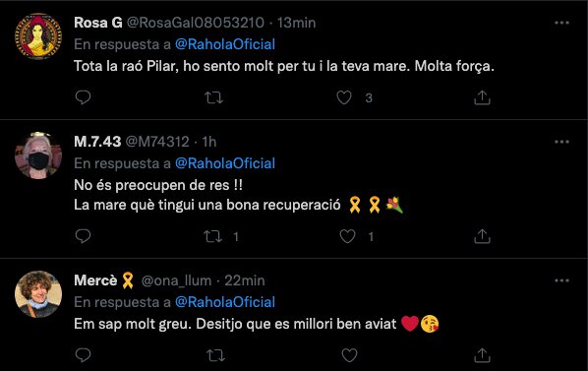Reply to M.7.43's tweet
Viewport: 588px width, 371px height.
pos(83,236)
